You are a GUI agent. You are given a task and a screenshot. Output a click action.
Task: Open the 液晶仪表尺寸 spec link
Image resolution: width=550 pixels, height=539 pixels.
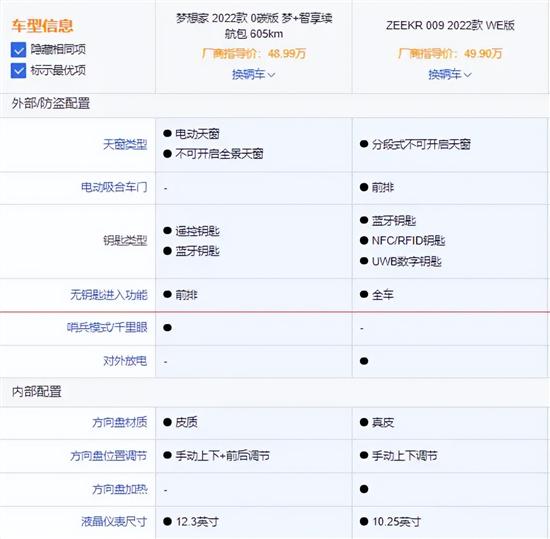(x=114, y=521)
